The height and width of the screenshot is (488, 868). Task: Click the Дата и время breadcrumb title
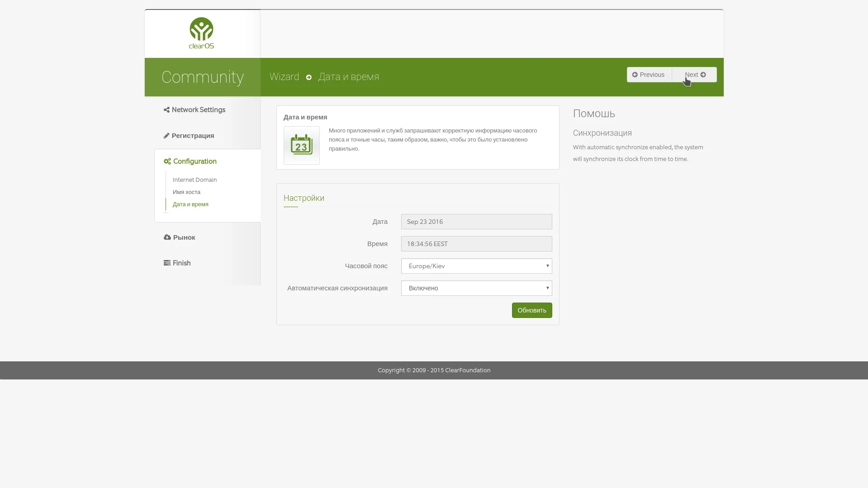click(349, 77)
